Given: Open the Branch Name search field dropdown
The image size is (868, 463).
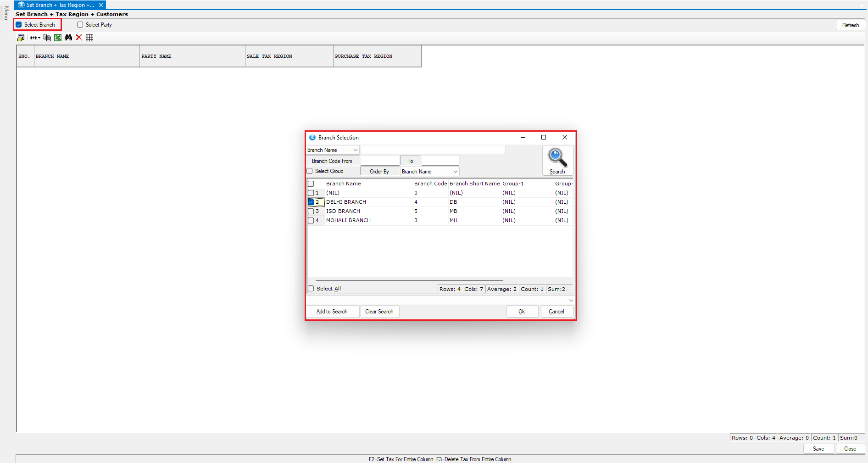Looking at the screenshot, I should [355, 150].
